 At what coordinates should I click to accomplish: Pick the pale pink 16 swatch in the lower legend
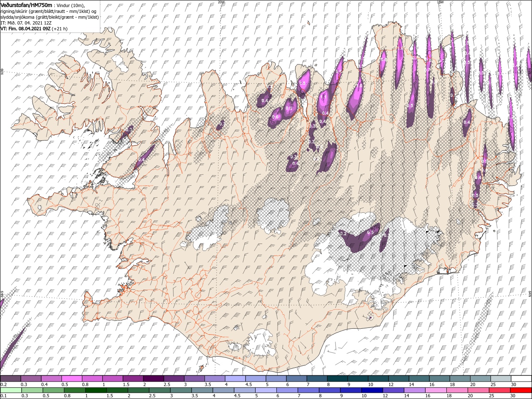(x=436, y=390)
